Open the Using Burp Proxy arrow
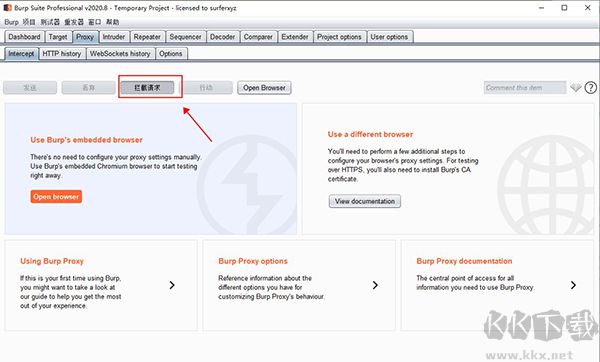The height and width of the screenshot is (362, 600). click(172, 285)
